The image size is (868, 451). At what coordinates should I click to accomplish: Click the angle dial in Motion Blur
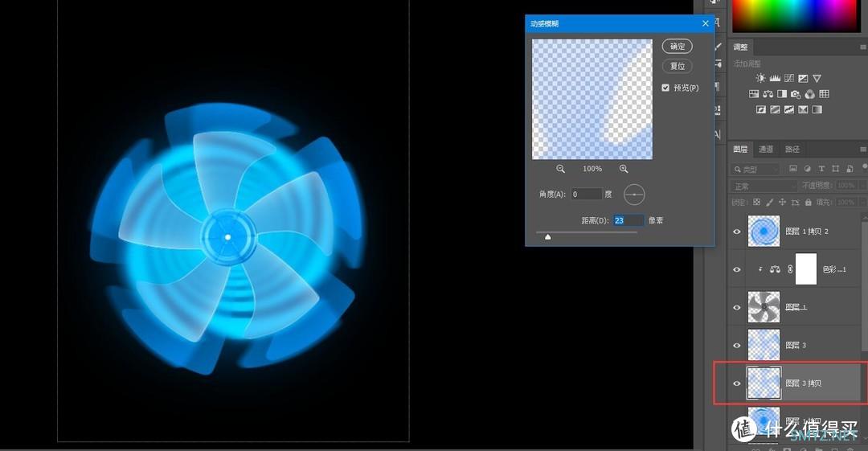click(x=634, y=195)
